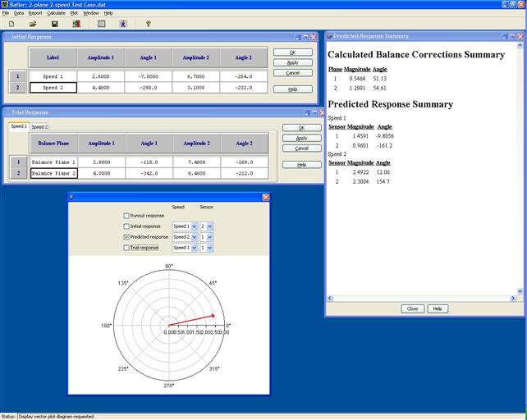Switch to the Speed 2 tab
Viewport: 527px width, 420px height.
pos(39,127)
